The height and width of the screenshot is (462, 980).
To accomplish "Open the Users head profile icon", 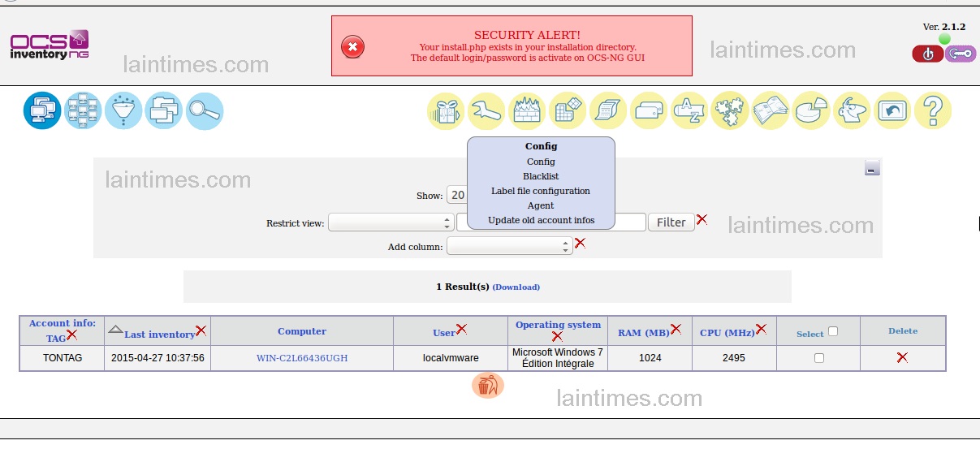I will click(852, 110).
